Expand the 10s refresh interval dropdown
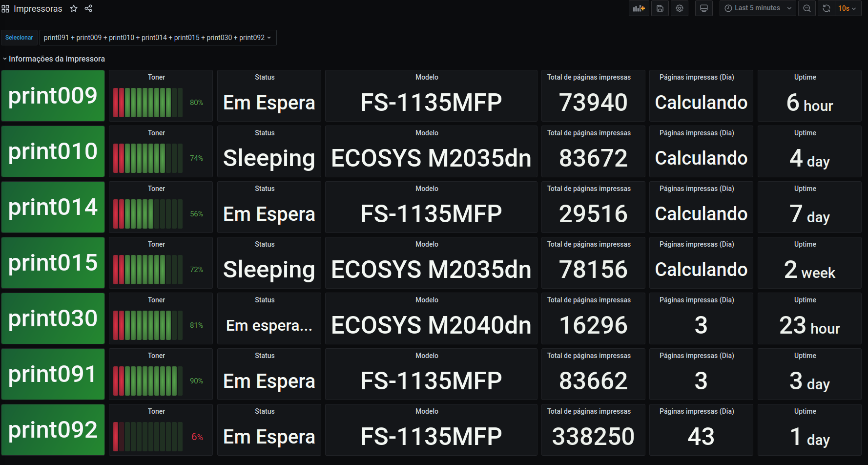 pos(847,8)
